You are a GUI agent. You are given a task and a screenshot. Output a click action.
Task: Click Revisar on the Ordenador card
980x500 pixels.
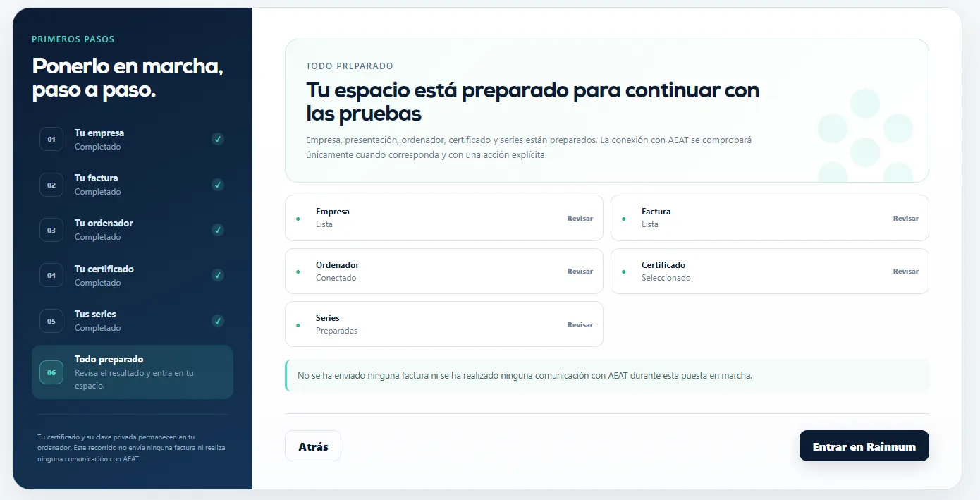click(x=580, y=272)
